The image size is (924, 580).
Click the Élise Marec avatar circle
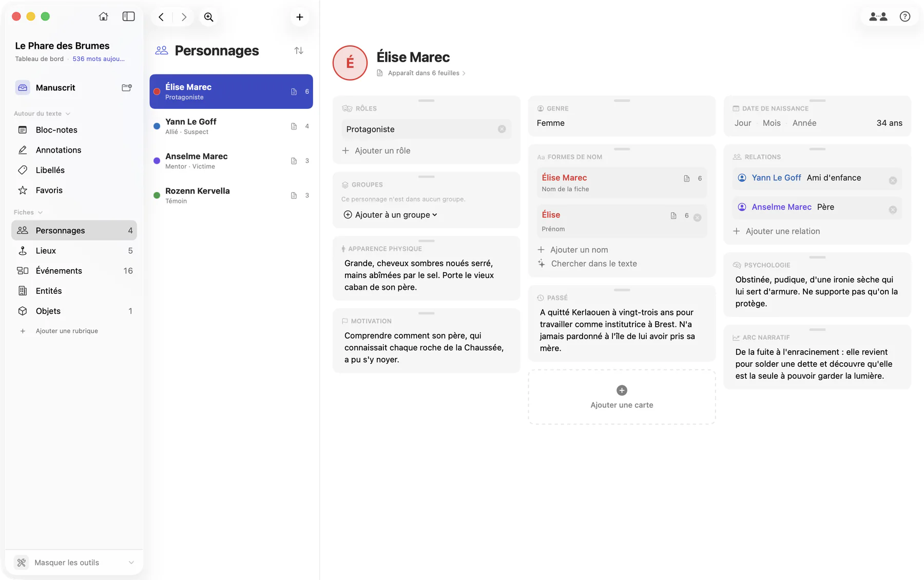(x=350, y=63)
